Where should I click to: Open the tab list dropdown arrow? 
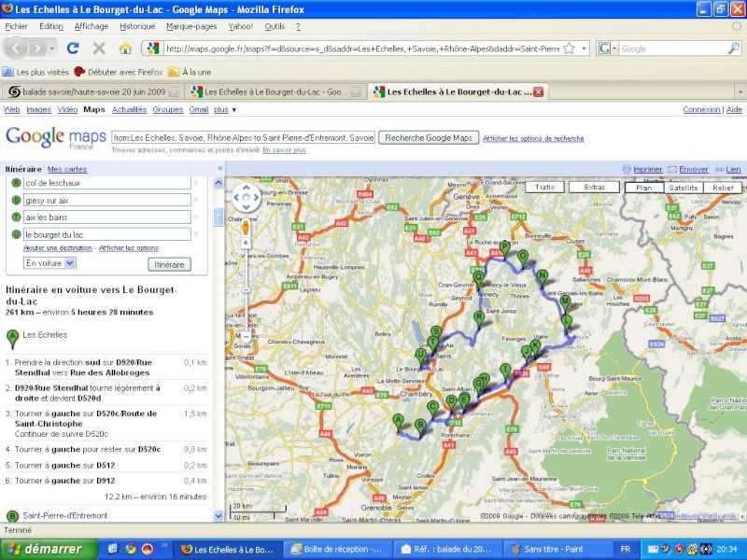click(x=740, y=91)
